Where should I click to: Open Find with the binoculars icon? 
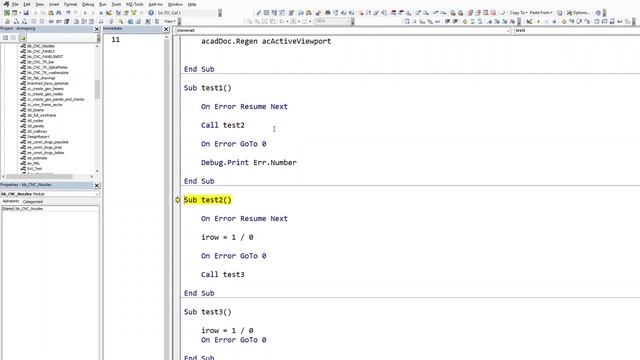[59, 13]
